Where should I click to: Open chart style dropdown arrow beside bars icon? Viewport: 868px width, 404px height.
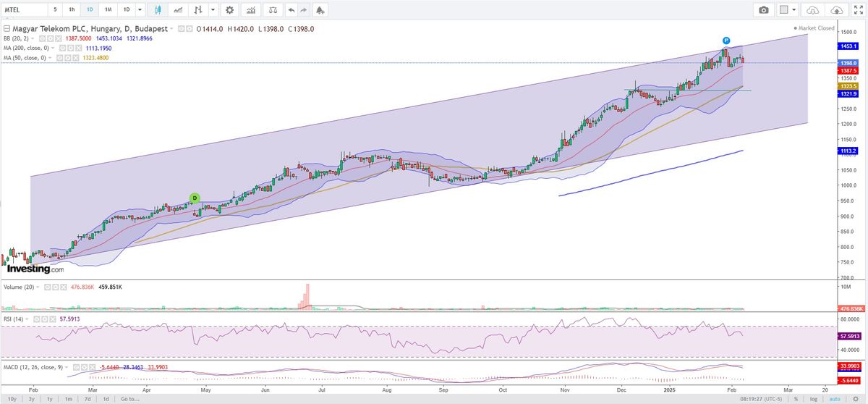tap(212, 10)
